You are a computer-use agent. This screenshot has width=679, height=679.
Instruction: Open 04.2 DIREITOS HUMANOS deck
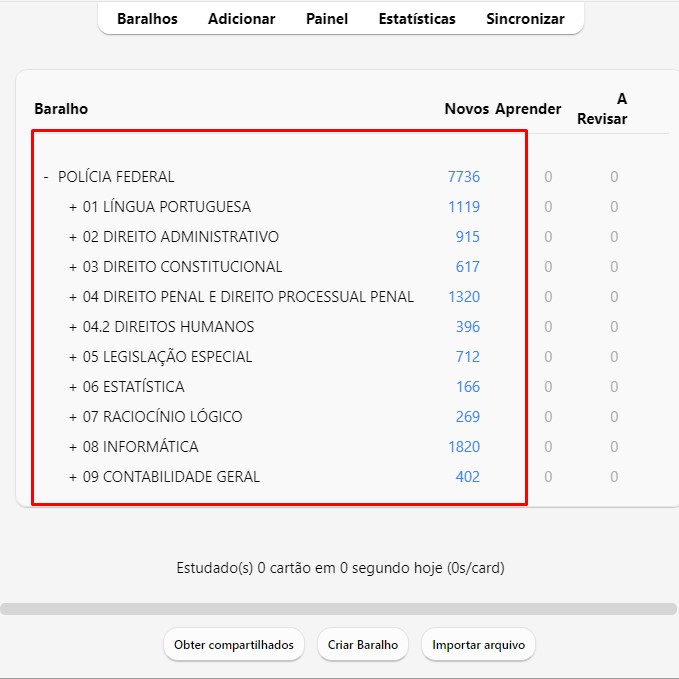(168, 327)
